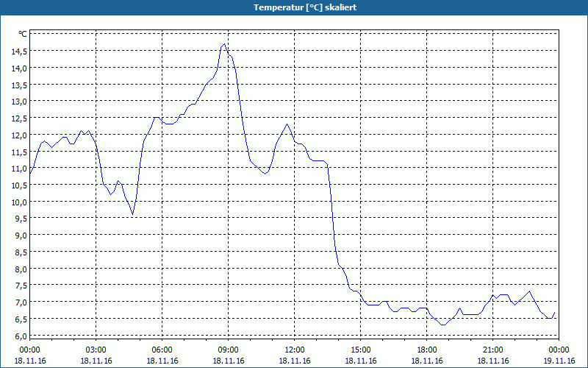Screen dimensions: 588x368
Task: Select the 13,5 y-axis value
Action: 20,85
